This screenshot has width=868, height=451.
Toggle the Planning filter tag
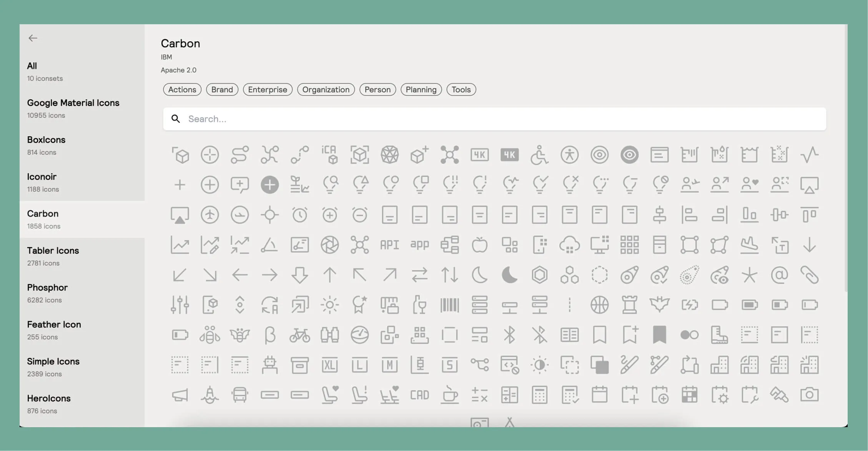pyautogui.click(x=421, y=89)
